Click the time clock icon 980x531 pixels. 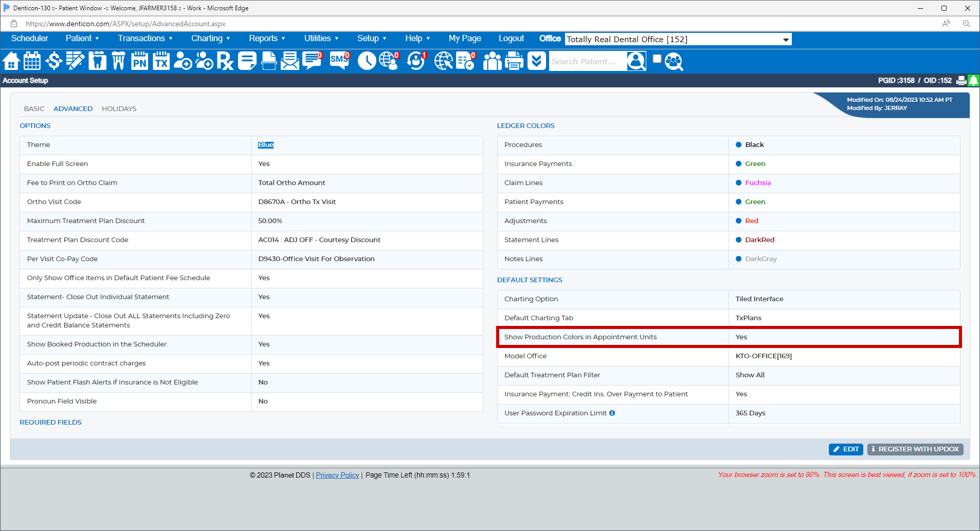click(x=367, y=61)
